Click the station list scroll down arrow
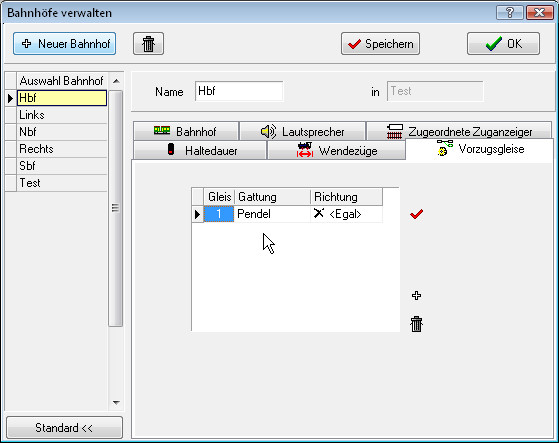This screenshot has width=559, height=443. (116, 402)
